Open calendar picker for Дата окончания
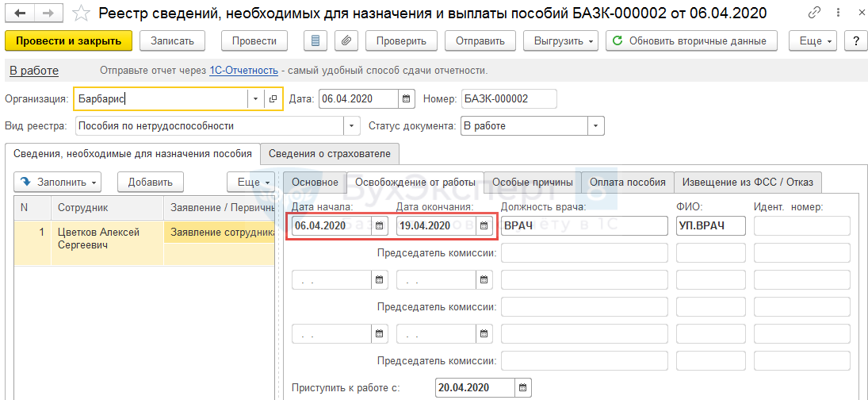 484,226
